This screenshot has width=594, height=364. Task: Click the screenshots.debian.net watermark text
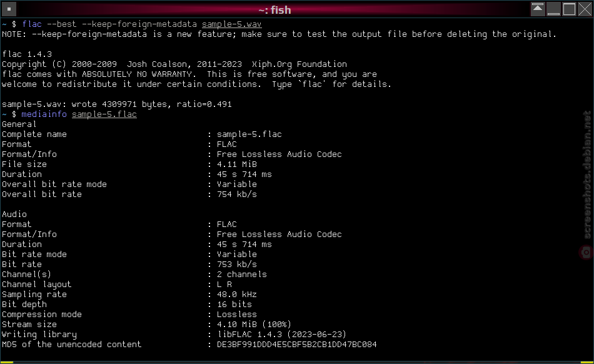point(586,174)
